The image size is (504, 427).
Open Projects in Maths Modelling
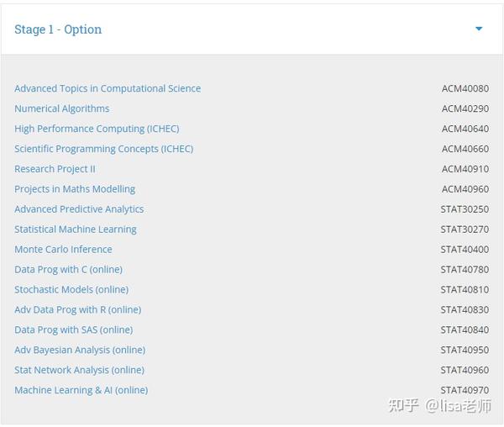[x=75, y=189]
